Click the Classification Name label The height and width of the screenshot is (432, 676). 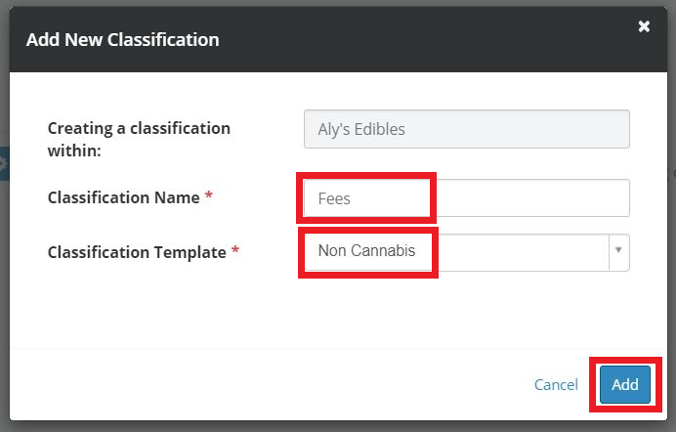point(123,198)
